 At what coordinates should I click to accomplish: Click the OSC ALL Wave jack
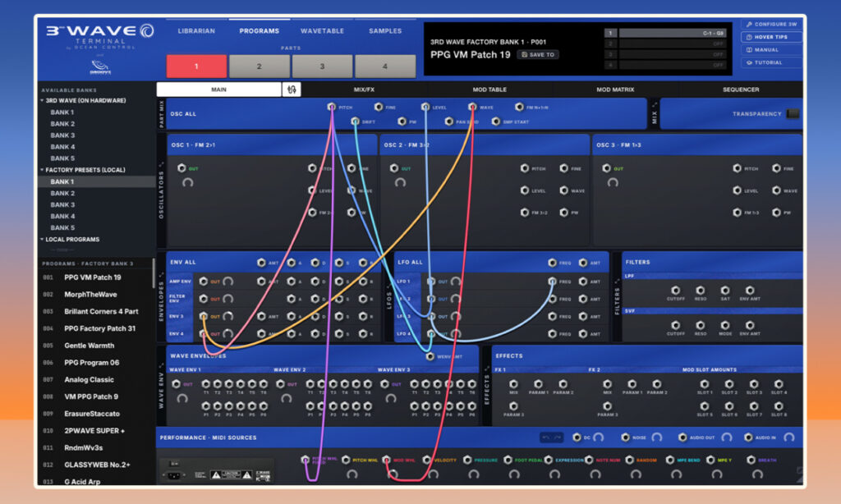(x=472, y=107)
